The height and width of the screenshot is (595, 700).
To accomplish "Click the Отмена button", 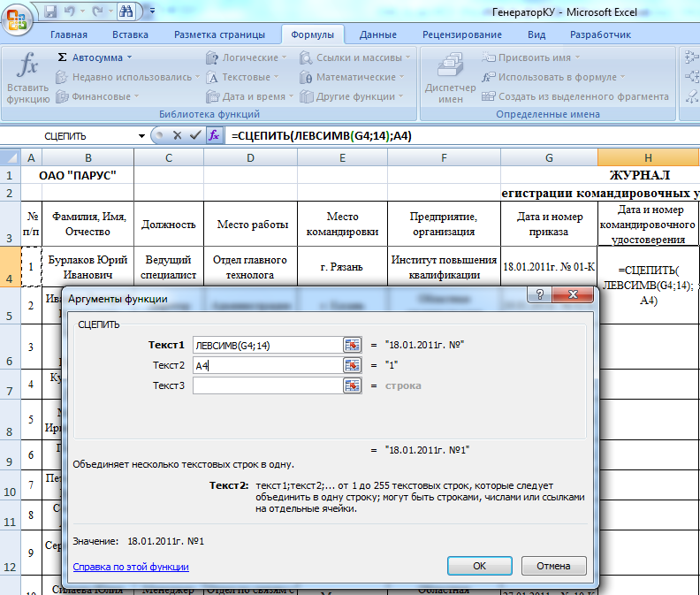I will pyautogui.click(x=553, y=566).
